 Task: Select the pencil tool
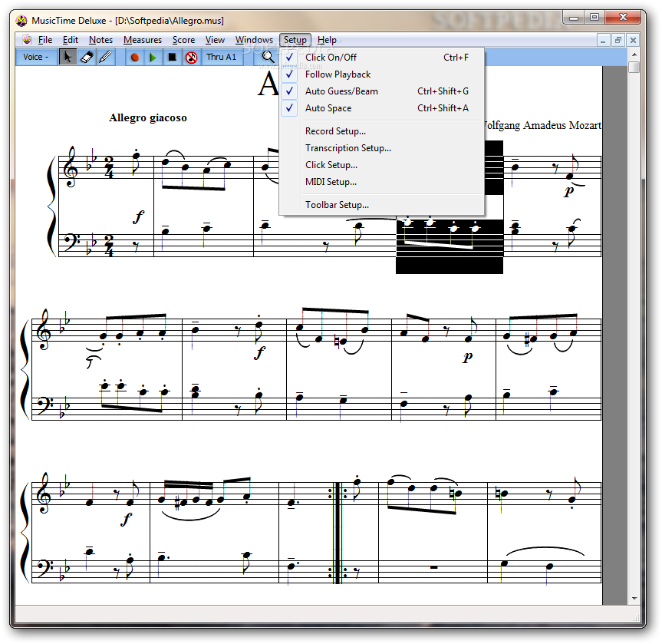106,57
